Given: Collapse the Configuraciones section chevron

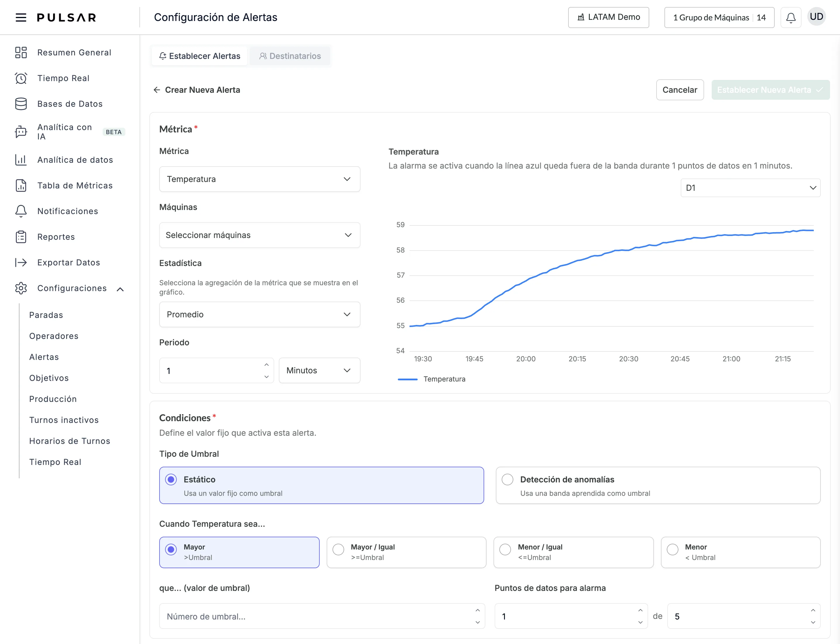Looking at the screenshot, I should click(120, 289).
